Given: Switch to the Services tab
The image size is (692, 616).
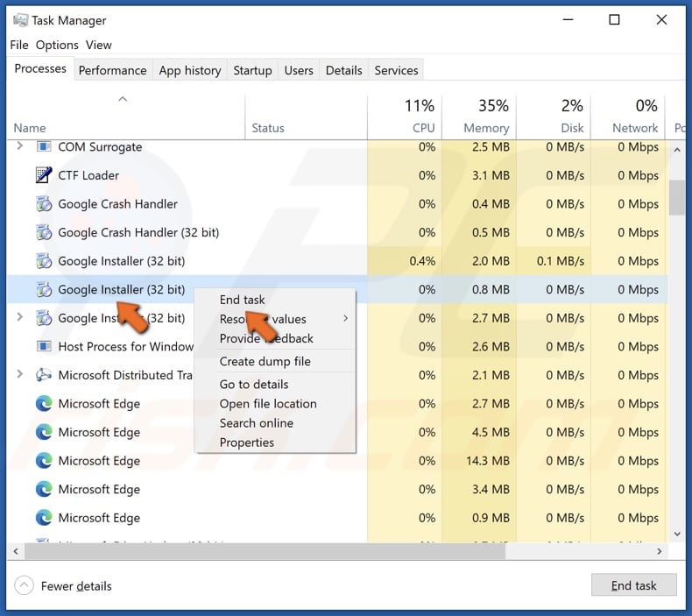Looking at the screenshot, I should pos(396,70).
